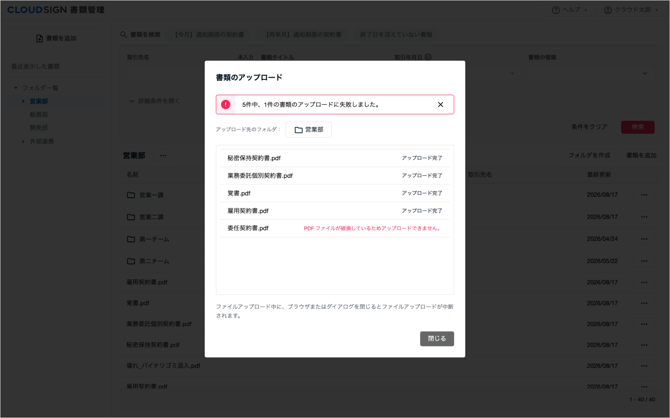Switch to 【再来月】通知期限の契約書 tab
Viewport: 670px width, 418px height.
point(303,35)
